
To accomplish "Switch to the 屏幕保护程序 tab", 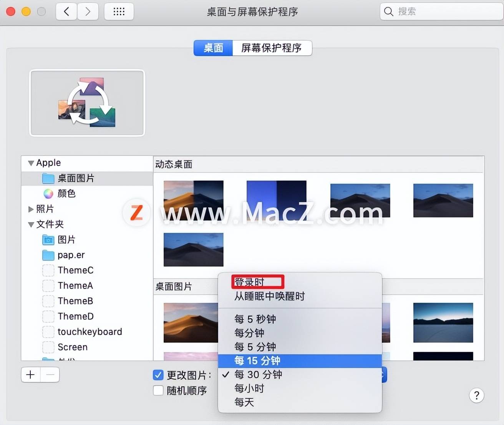I will click(x=272, y=48).
